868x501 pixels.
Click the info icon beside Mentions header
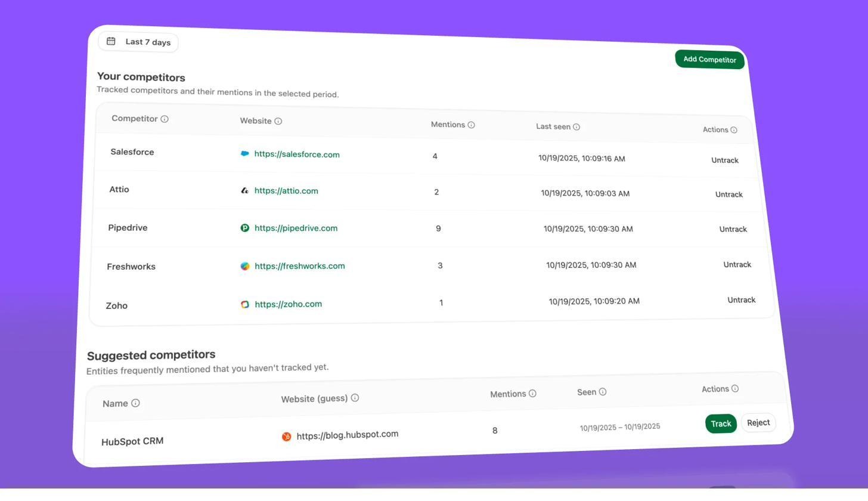coord(472,125)
